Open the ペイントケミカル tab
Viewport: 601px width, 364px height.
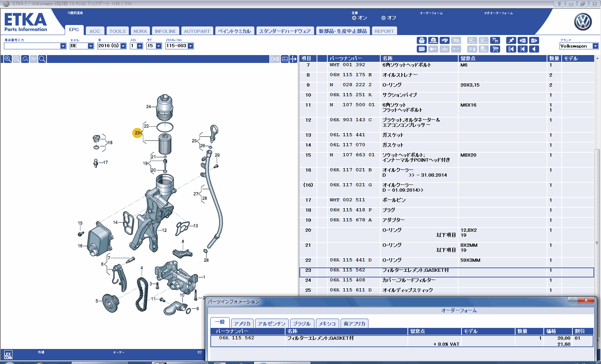click(x=235, y=31)
